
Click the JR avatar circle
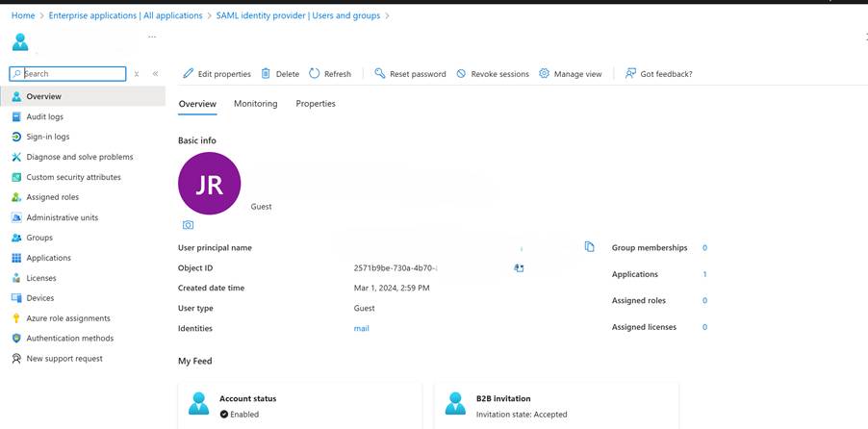pos(209,183)
